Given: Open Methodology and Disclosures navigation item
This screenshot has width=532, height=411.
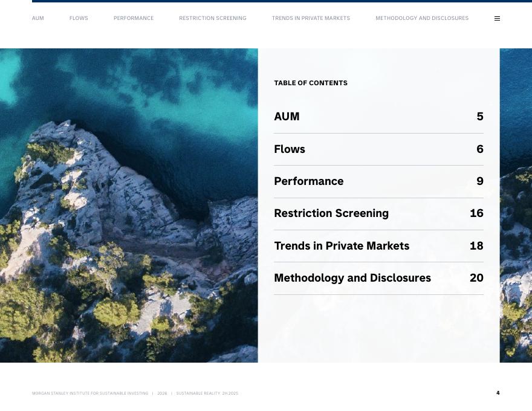Looking at the screenshot, I should coord(422,18).
